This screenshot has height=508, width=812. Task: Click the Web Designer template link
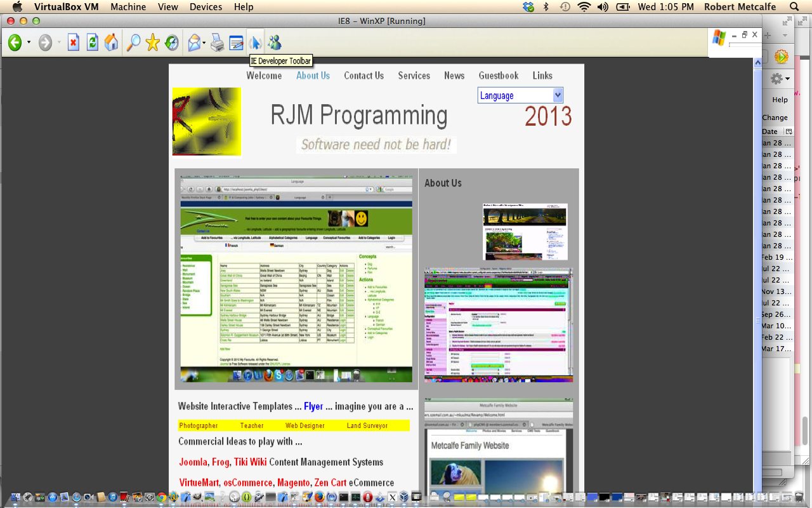[305, 425]
